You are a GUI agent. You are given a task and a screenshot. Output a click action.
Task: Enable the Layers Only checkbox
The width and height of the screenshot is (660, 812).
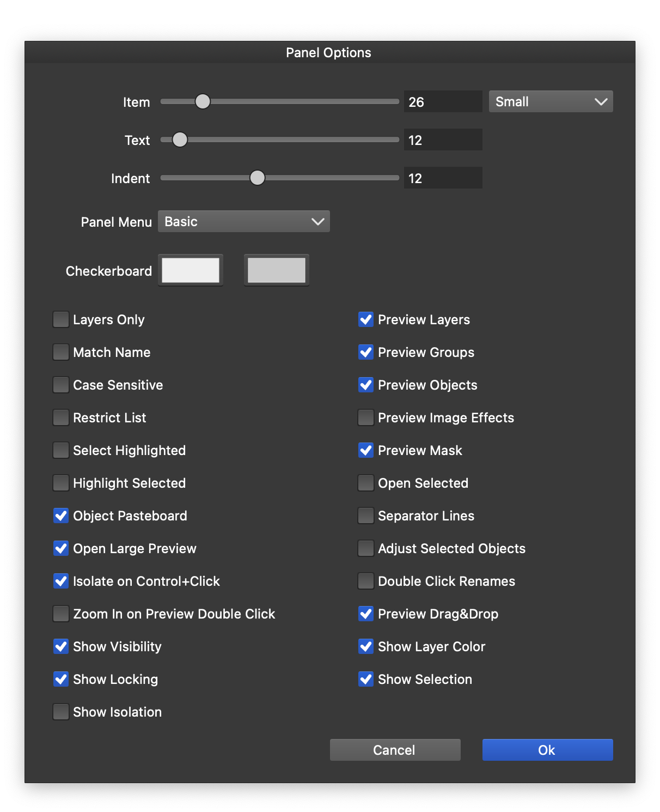coord(61,319)
